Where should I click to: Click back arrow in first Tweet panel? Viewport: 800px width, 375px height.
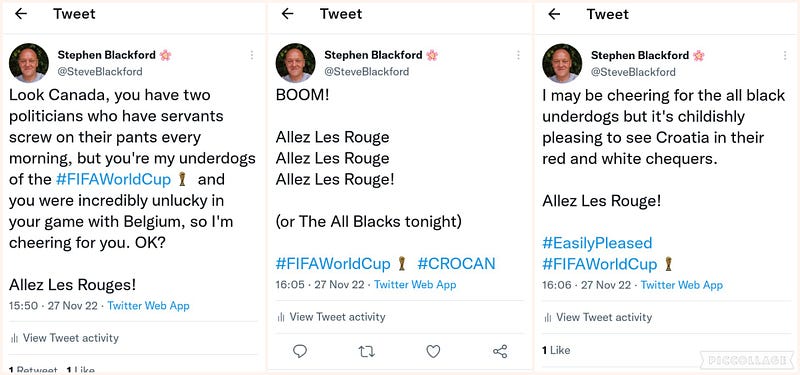[21, 14]
